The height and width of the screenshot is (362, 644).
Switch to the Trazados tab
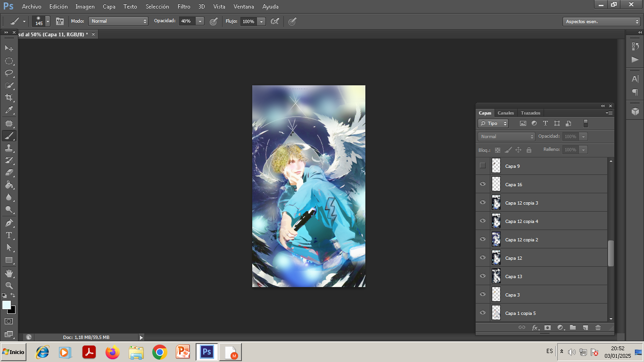point(530,113)
